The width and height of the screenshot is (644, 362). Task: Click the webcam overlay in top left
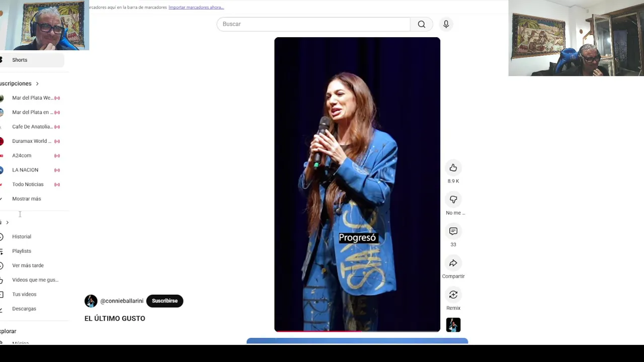tap(44, 25)
